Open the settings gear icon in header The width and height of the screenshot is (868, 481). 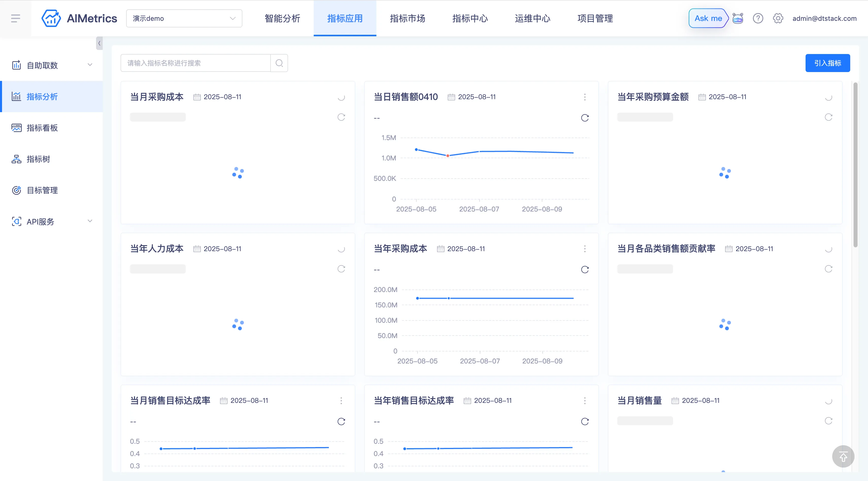click(x=778, y=18)
